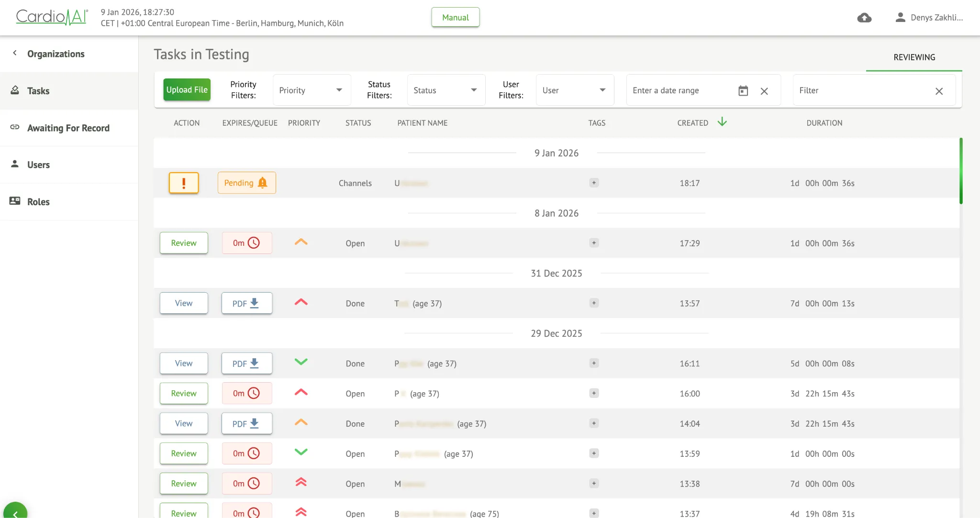Click the 0m clock expiry on 16:00 row

(247, 393)
